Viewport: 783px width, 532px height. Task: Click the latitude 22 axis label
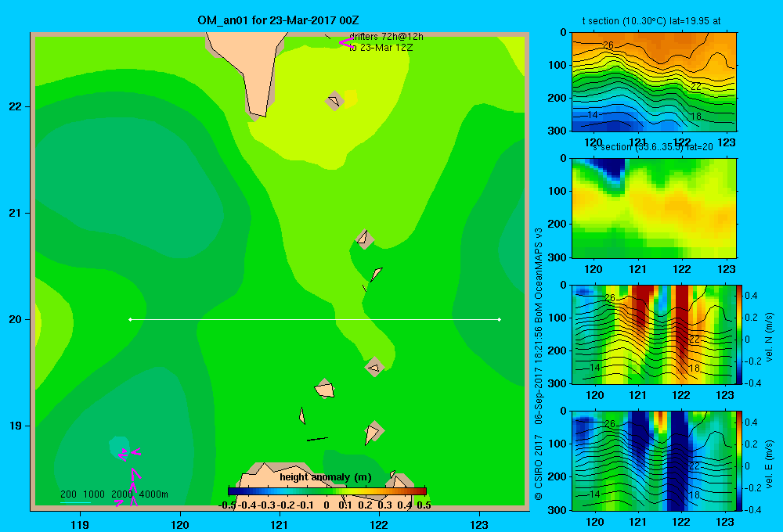(16, 106)
